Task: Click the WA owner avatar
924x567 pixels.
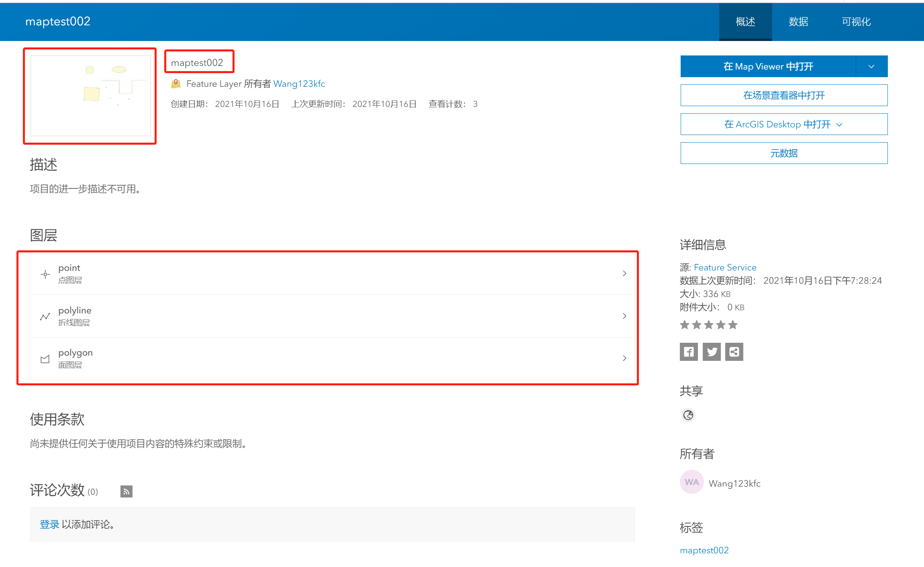Action: pyautogui.click(x=691, y=482)
